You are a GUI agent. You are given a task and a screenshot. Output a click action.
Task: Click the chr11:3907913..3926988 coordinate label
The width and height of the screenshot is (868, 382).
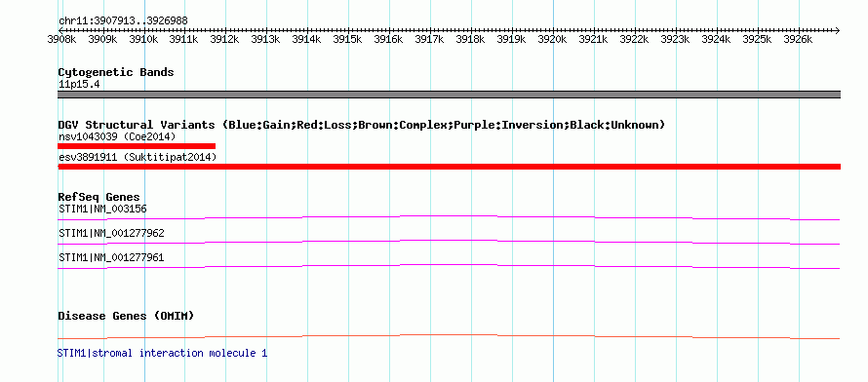coord(123,21)
